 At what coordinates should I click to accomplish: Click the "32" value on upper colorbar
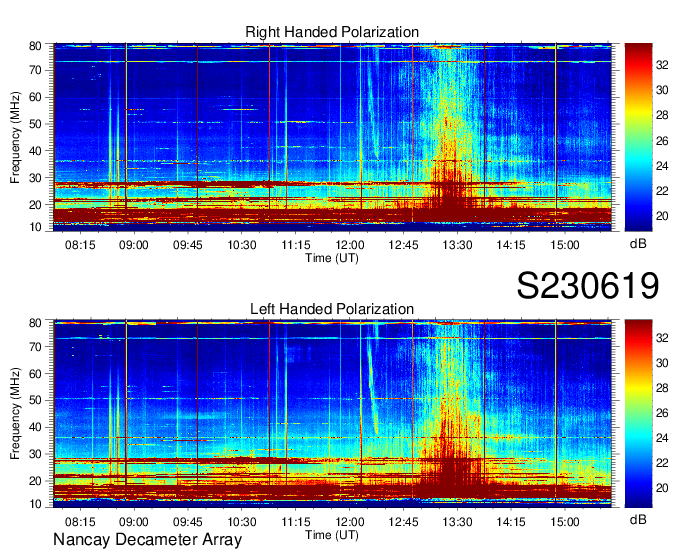(662, 65)
